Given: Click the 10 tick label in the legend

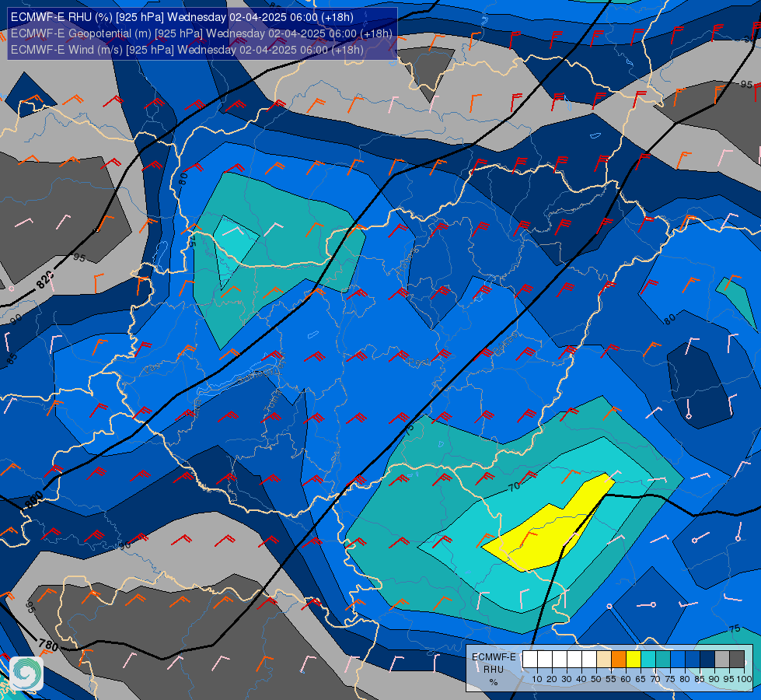Looking at the screenshot, I should point(537,679).
